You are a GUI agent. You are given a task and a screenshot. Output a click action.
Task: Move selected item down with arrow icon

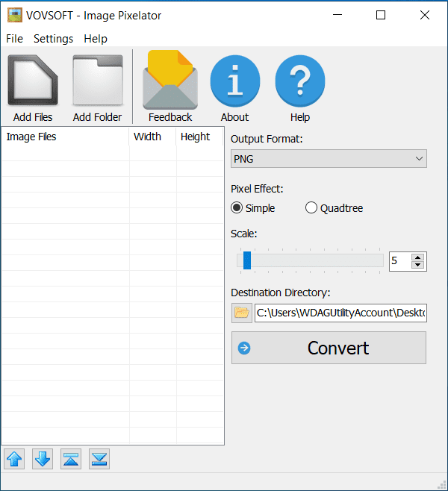pos(43,459)
